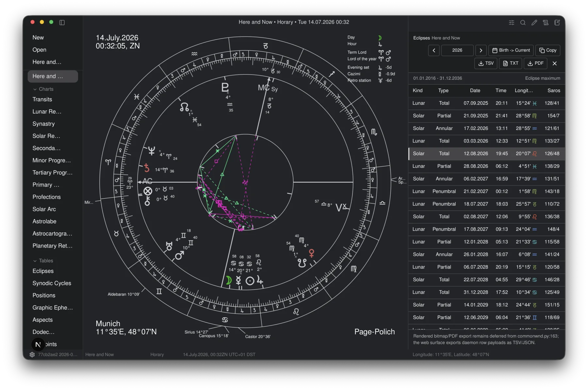Copy the eclipse table
Image resolution: width=588 pixels, height=390 pixels.
point(548,50)
